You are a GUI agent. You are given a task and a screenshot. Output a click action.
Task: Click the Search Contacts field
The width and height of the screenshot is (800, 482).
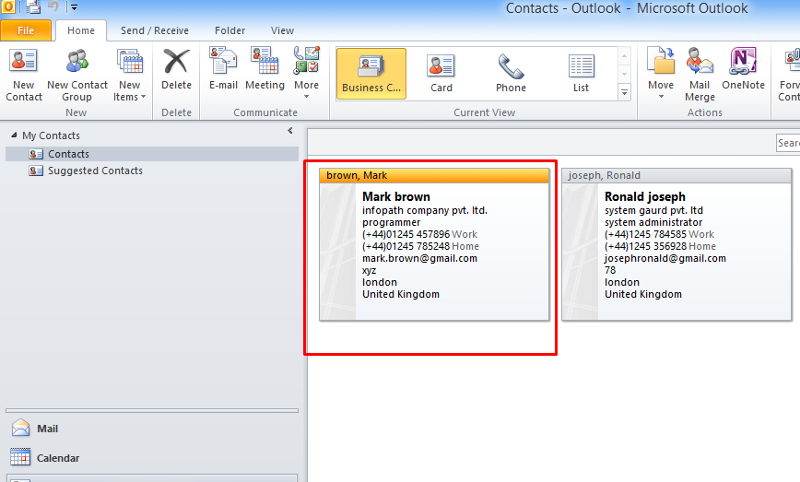point(788,143)
